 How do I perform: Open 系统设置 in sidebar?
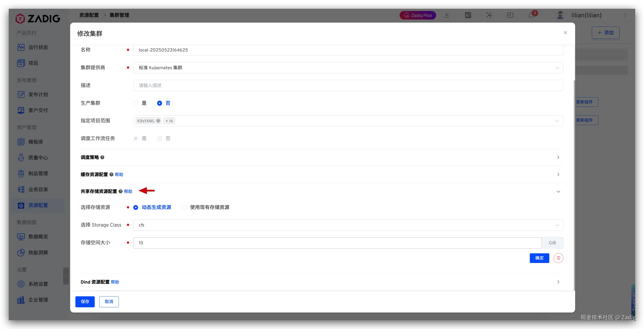[x=38, y=284]
